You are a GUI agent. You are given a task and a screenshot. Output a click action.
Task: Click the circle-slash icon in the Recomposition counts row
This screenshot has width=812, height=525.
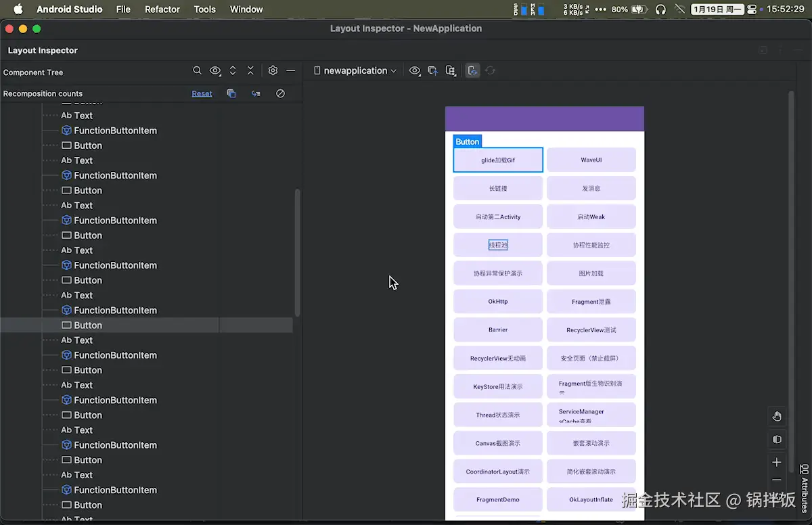(280, 93)
